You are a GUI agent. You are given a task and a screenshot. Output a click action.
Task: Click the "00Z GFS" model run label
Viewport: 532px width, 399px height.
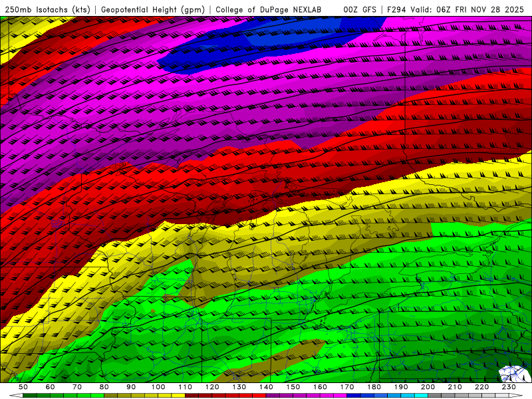pyautogui.click(x=360, y=10)
